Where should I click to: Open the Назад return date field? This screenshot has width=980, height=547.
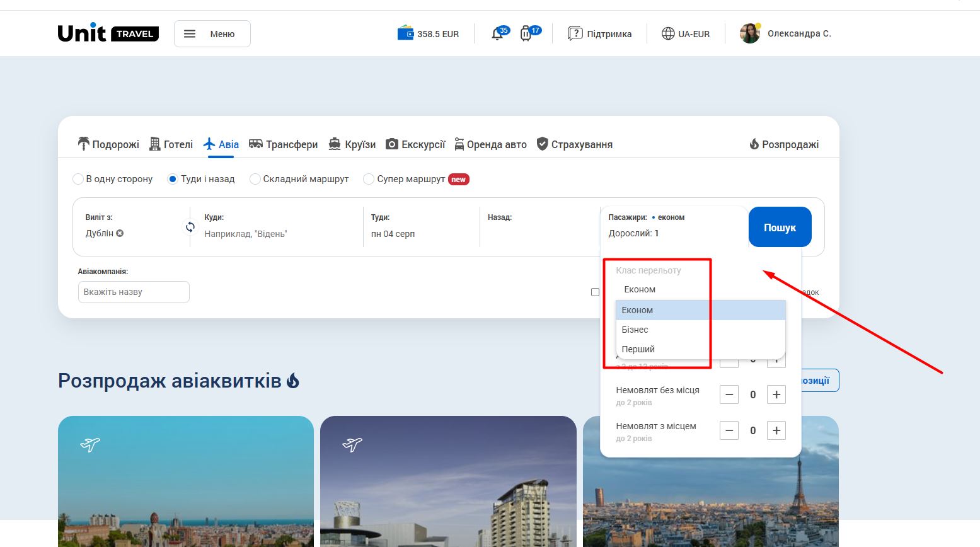coord(539,227)
